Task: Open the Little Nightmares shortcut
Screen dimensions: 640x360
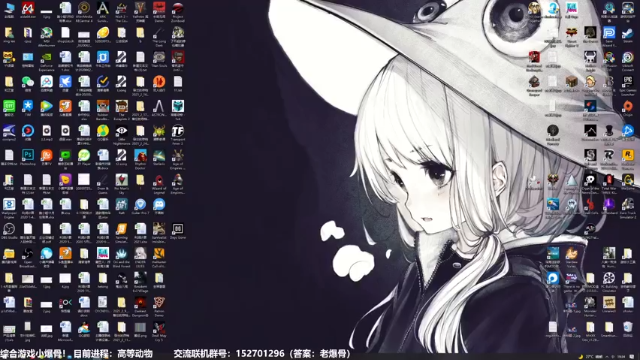Action: coord(122,134)
